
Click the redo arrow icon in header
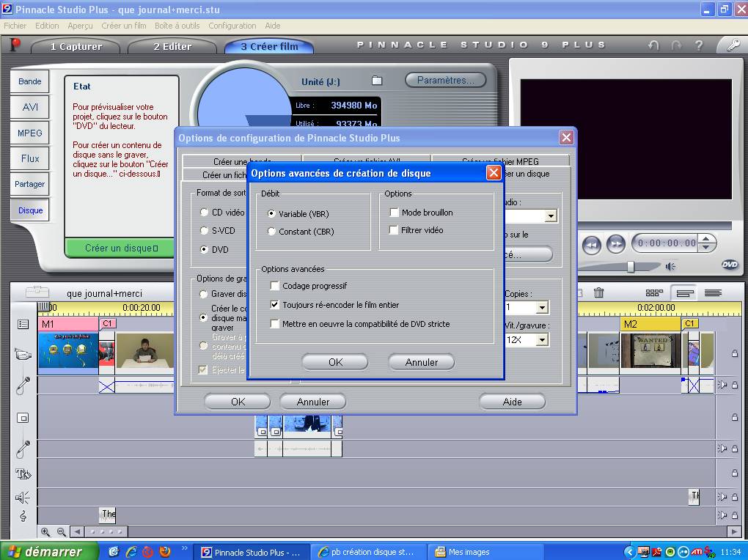pos(676,45)
